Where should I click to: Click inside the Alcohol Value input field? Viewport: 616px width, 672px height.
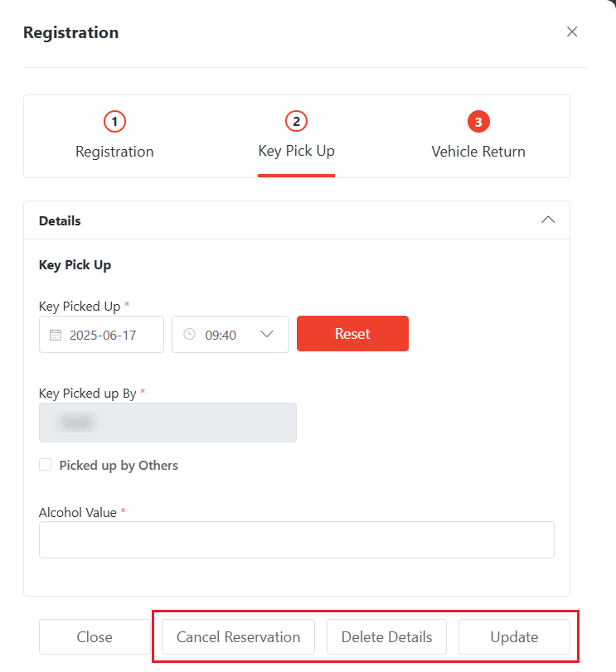[296, 539]
